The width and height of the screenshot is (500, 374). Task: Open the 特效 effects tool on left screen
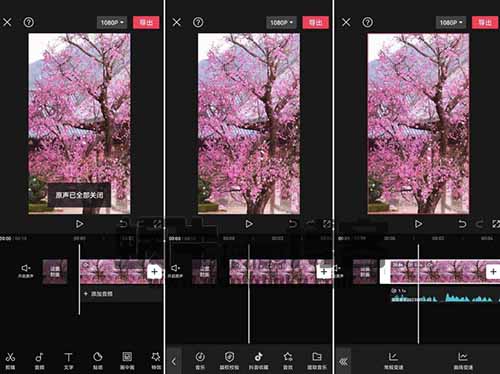(x=156, y=361)
